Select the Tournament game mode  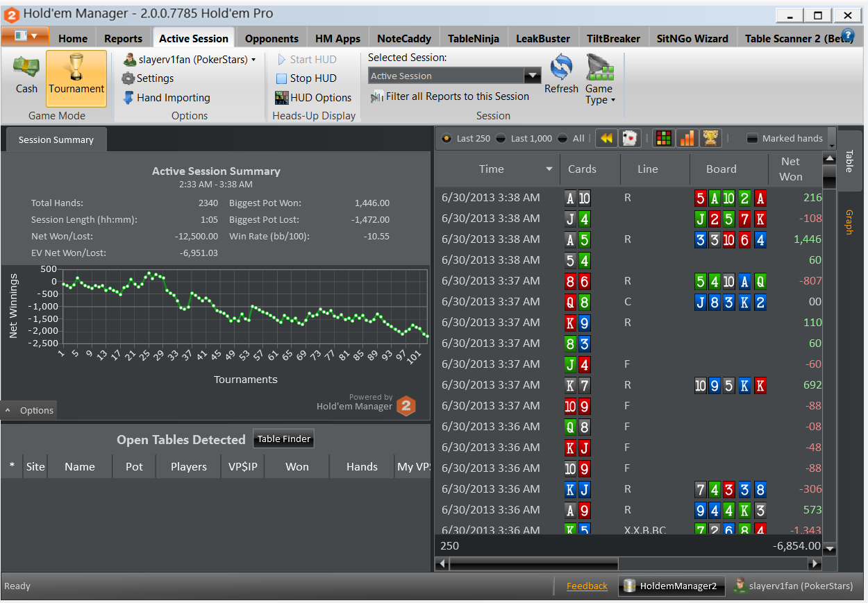(x=76, y=78)
